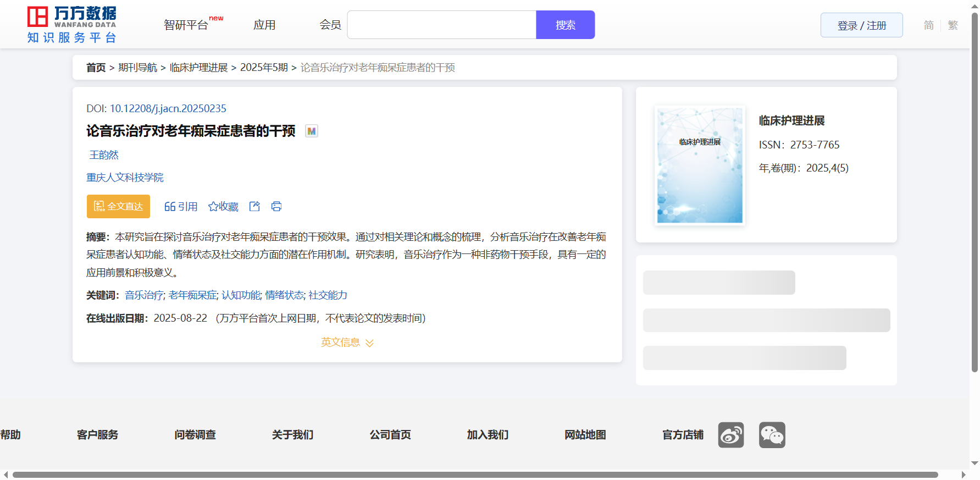
Task: Open footer link 公司首页
Action: [x=390, y=435]
